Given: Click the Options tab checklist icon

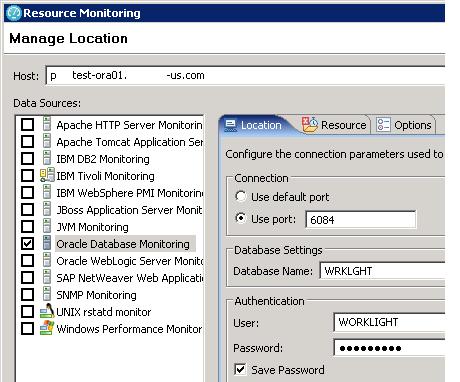Looking at the screenshot, I should click(x=383, y=125).
